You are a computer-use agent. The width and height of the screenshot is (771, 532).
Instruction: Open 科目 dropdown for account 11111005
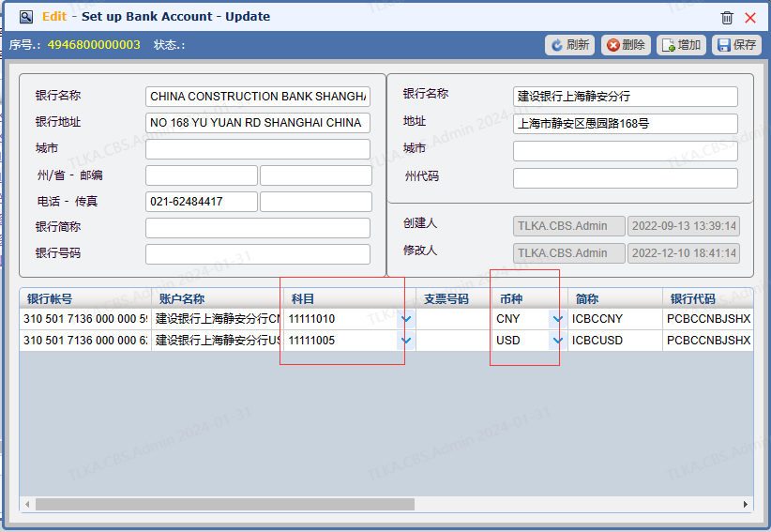coord(405,341)
